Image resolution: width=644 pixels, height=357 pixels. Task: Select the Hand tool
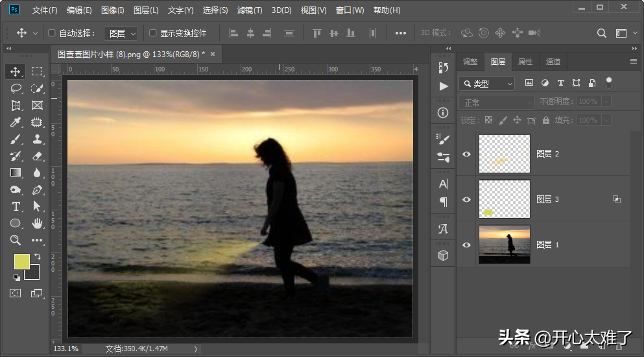[x=37, y=223]
